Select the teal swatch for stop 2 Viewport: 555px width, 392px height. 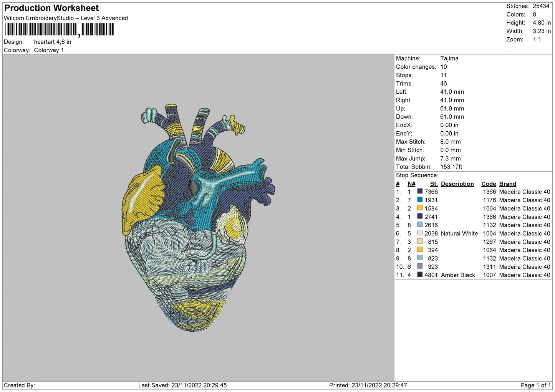click(x=420, y=200)
